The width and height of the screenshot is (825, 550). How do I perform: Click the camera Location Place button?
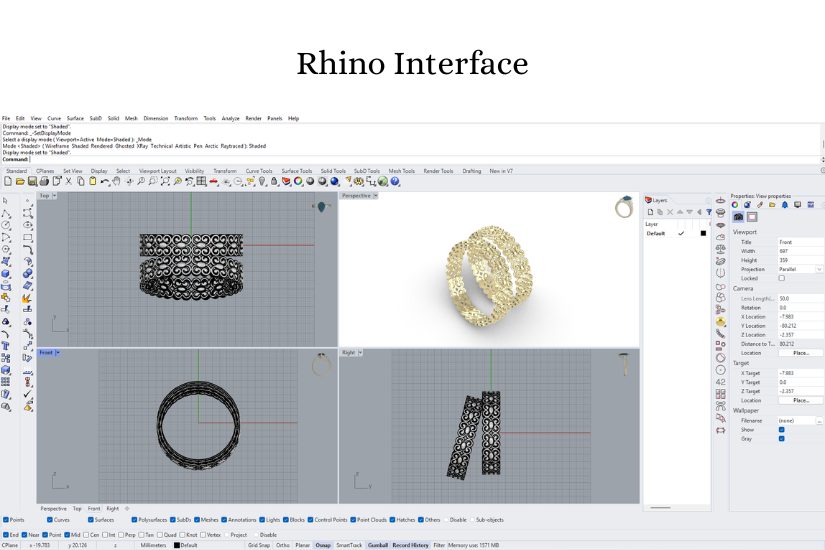pyautogui.click(x=801, y=353)
